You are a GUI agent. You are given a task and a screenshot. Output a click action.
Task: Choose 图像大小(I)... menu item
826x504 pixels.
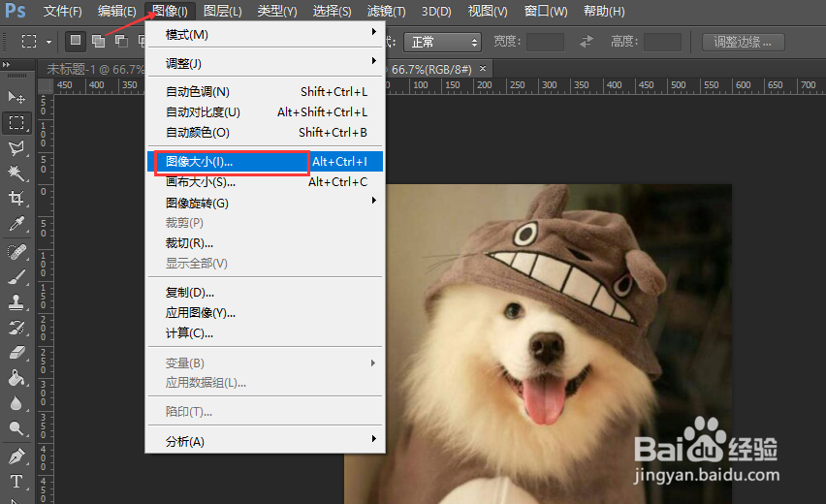pyautogui.click(x=265, y=162)
